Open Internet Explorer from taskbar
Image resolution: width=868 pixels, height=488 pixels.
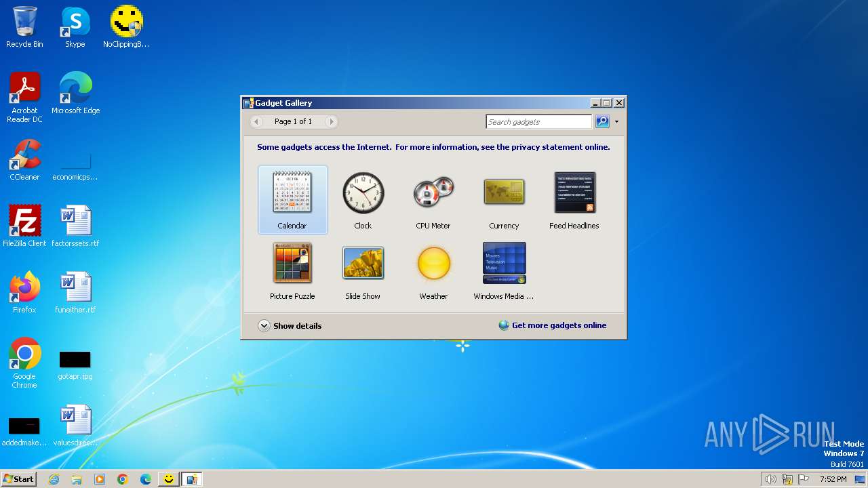[54, 479]
